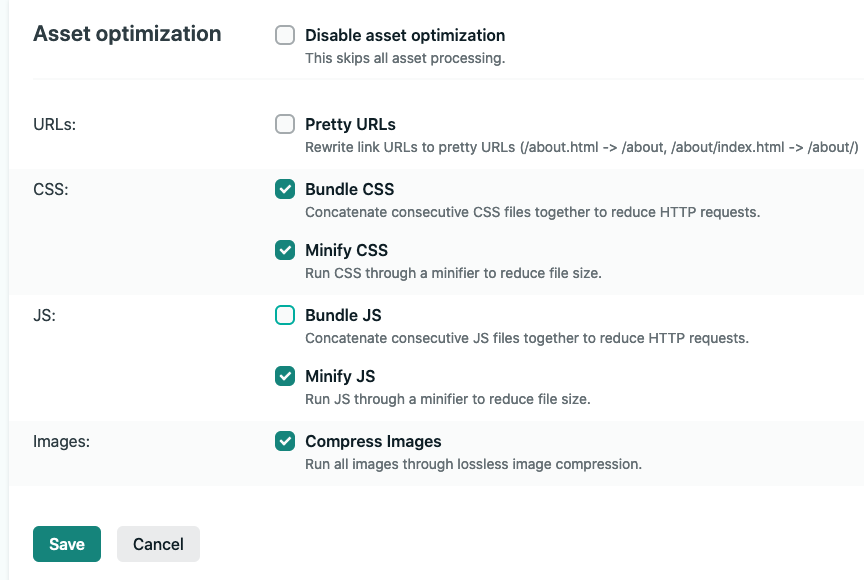The height and width of the screenshot is (580, 864).
Task: Click the Asset optimization heading
Action: pyautogui.click(x=127, y=33)
